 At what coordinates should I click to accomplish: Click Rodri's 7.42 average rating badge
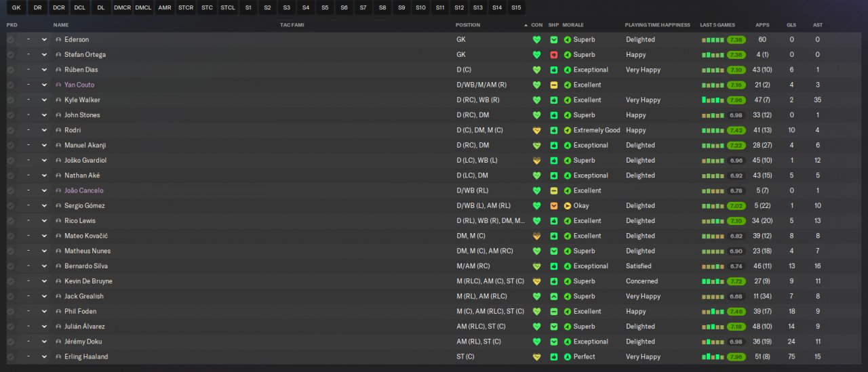point(736,130)
